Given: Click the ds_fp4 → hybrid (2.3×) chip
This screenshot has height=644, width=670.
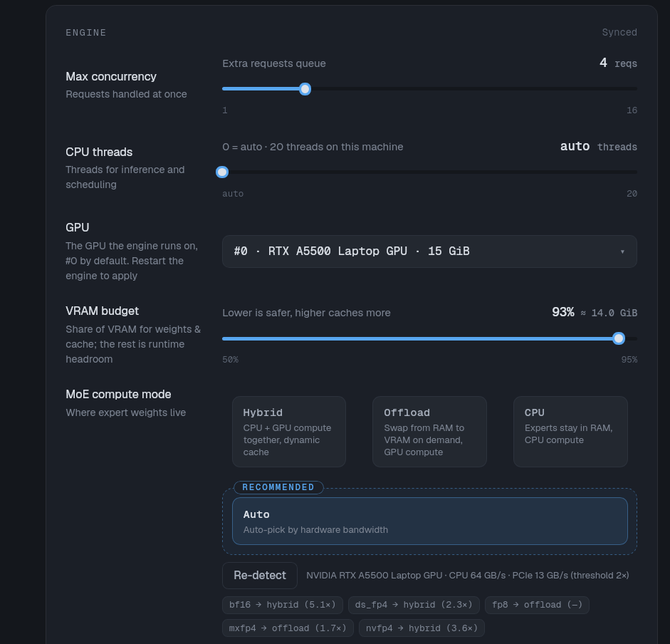Looking at the screenshot, I should click(414, 605).
